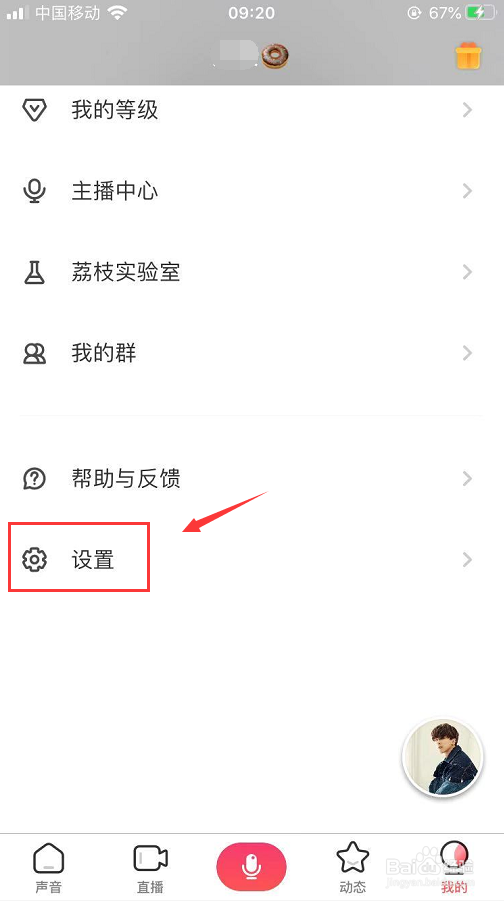This screenshot has height=901, width=504.
Task: Expand the 我的等级 row chevron
Action: point(467,110)
